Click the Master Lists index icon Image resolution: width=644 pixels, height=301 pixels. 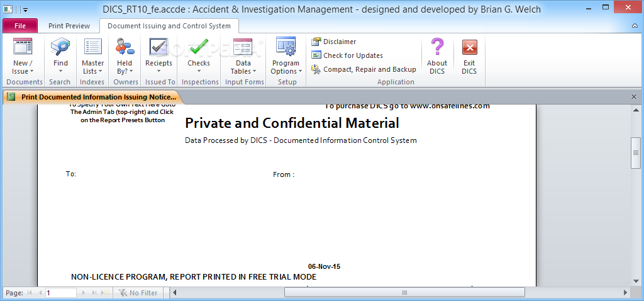93,47
